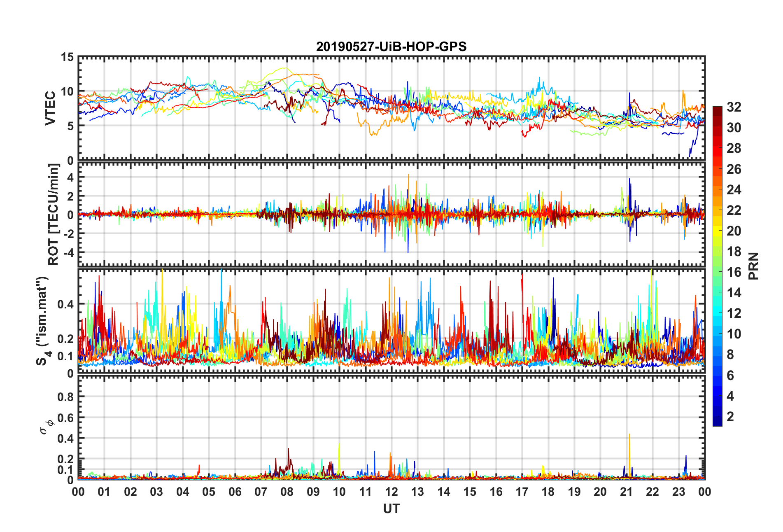The width and height of the screenshot is (783, 532).
Task: Click the plot title 20190527-UiB-HOP-GPS
Action: (x=391, y=47)
